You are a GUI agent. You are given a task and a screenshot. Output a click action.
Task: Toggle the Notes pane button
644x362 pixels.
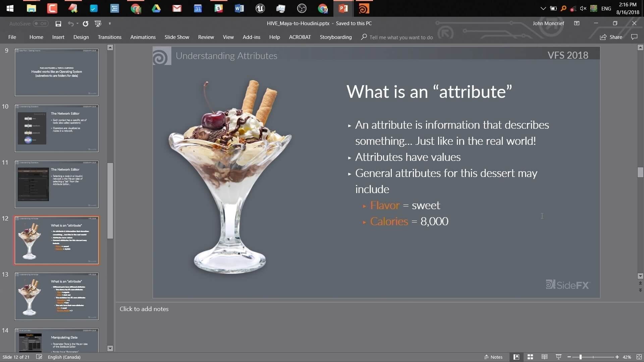[x=493, y=357]
